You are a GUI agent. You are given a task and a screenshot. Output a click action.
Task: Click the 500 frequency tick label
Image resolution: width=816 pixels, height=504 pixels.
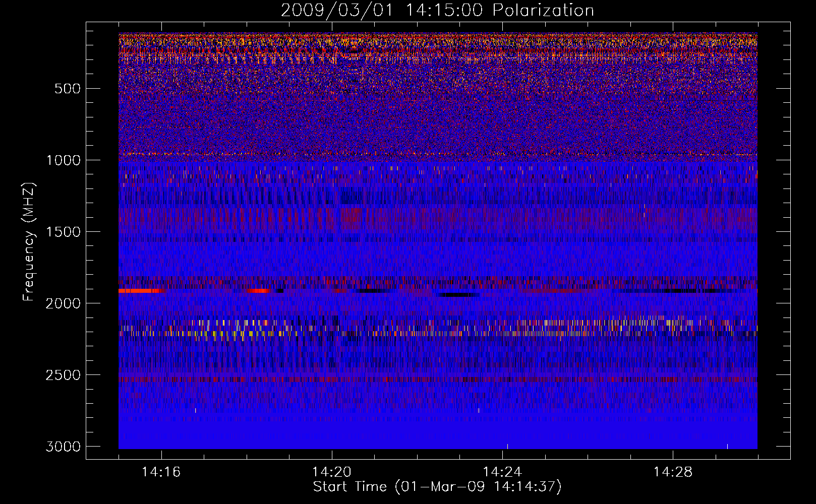point(68,89)
